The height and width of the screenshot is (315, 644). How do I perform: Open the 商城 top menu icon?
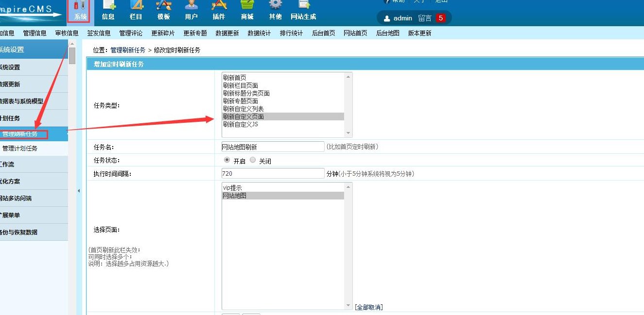click(247, 11)
